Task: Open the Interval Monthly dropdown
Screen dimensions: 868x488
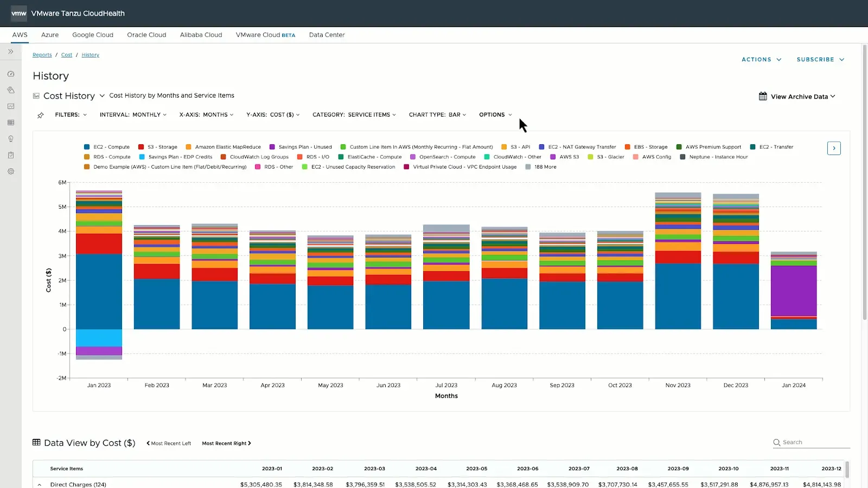Action: tap(133, 115)
